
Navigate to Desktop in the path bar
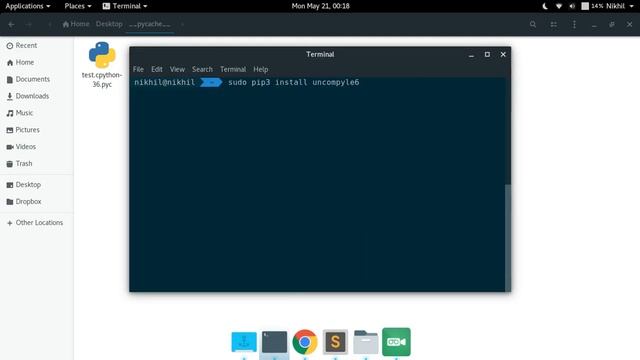click(109, 24)
